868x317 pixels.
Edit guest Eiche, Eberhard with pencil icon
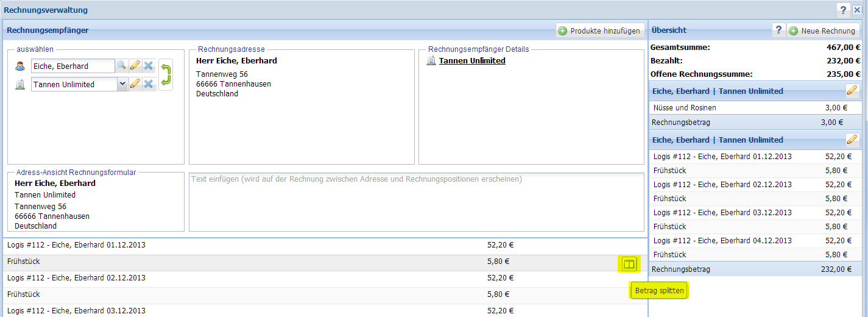click(135, 66)
